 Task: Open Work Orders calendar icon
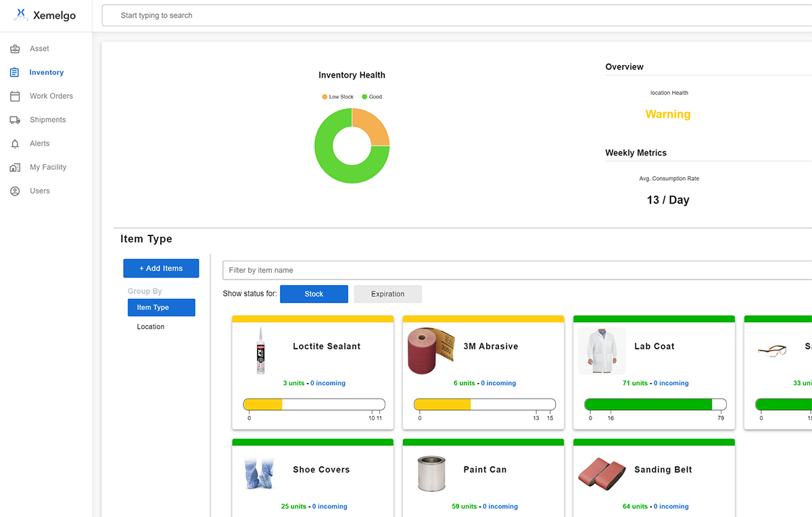pos(15,96)
